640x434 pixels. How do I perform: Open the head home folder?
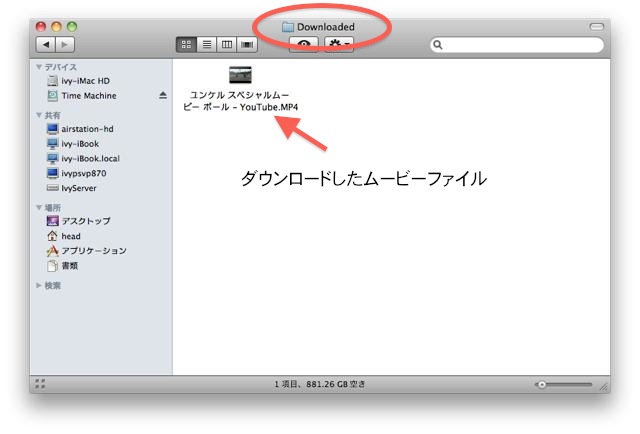[71, 236]
